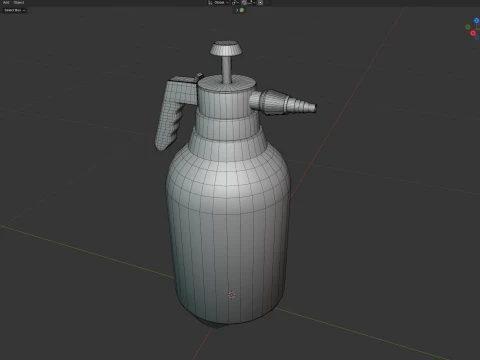Image resolution: width=480 pixels, height=360 pixels.
Task: Open the Object menu
Action: 19,2
